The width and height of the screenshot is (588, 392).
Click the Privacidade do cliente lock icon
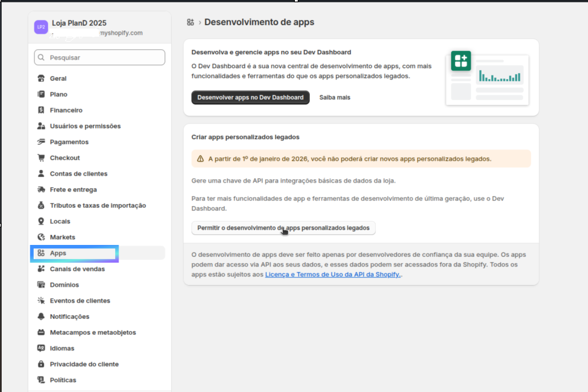pos(41,364)
